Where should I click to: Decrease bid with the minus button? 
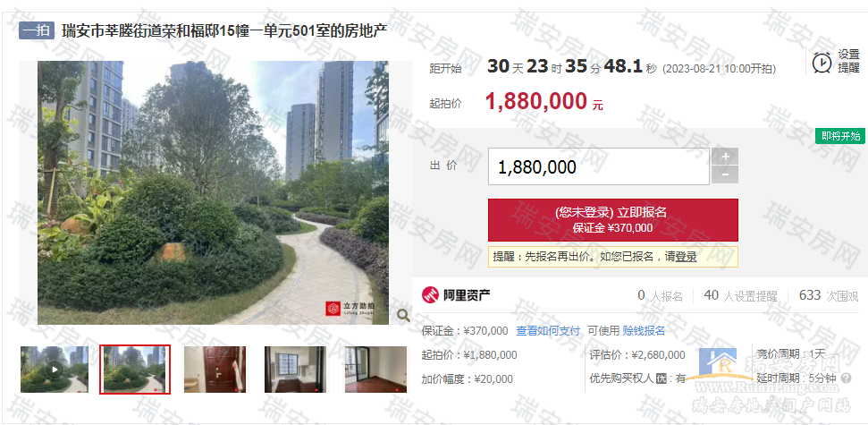click(725, 174)
